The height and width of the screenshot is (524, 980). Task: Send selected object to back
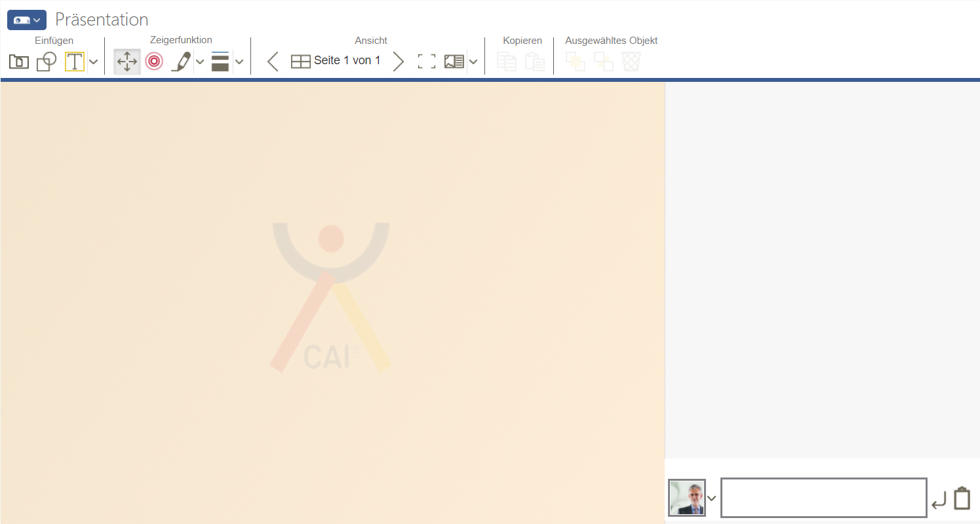[x=604, y=62]
